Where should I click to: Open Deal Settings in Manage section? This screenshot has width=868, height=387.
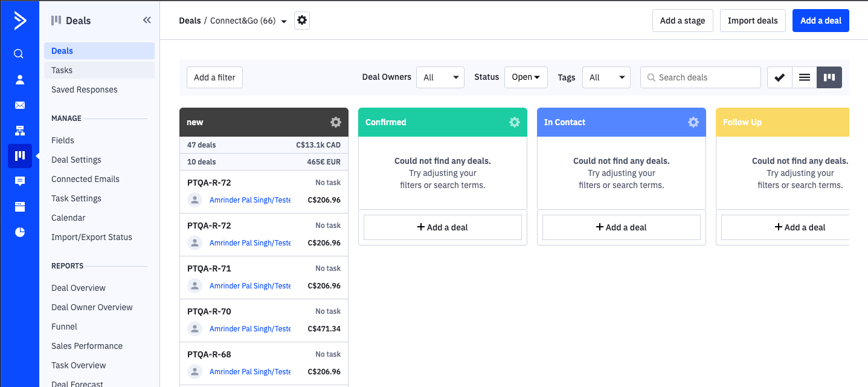[x=76, y=160]
